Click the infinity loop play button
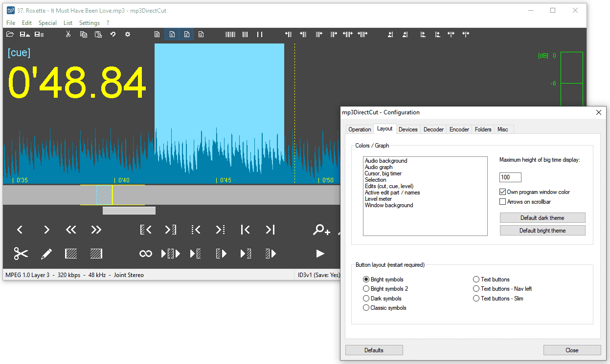610x364 pixels. [x=145, y=254]
